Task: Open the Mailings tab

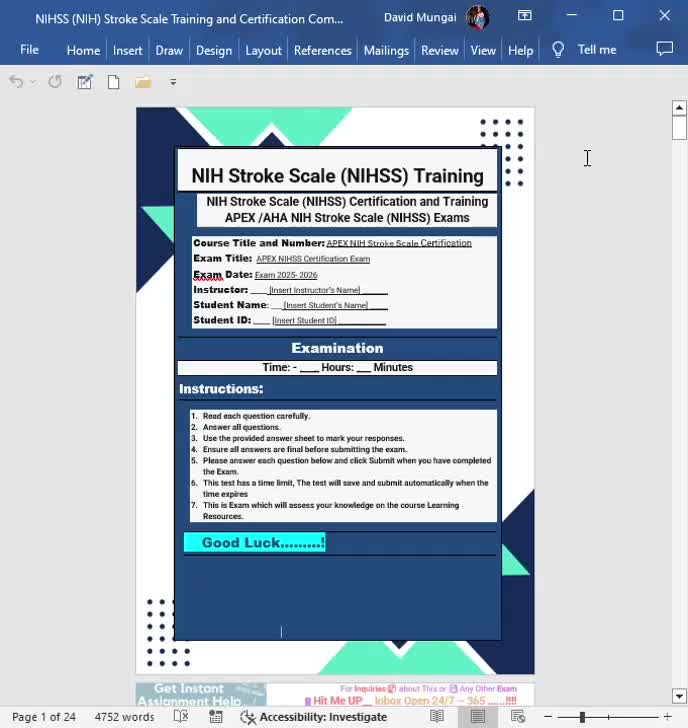Action: point(386,50)
